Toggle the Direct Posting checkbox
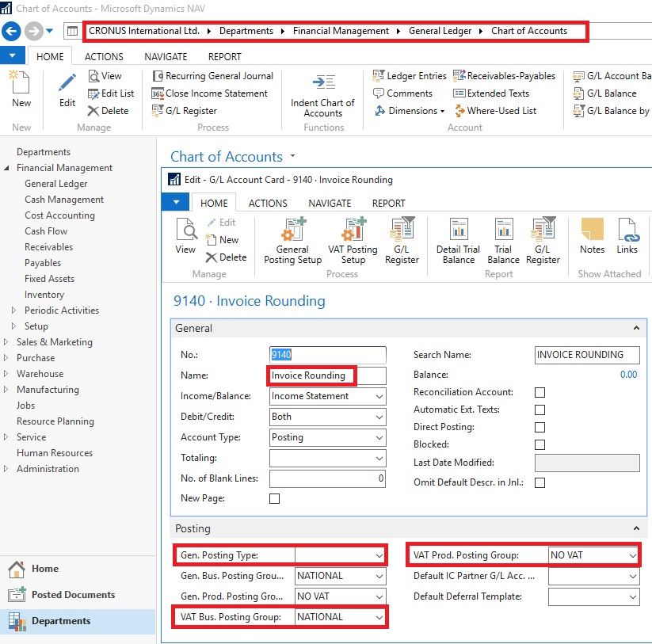Image resolution: width=652 pixels, height=644 pixels. tap(540, 427)
